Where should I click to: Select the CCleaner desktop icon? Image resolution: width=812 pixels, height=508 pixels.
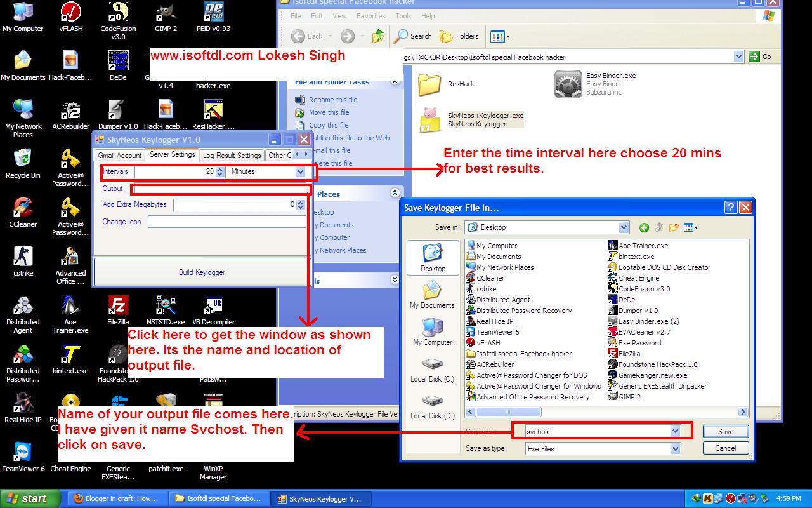click(23, 212)
